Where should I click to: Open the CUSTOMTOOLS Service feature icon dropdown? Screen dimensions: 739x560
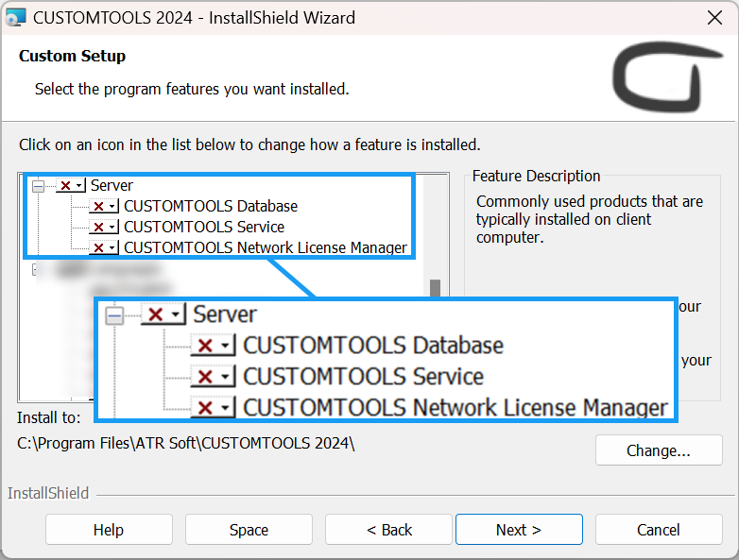click(104, 227)
